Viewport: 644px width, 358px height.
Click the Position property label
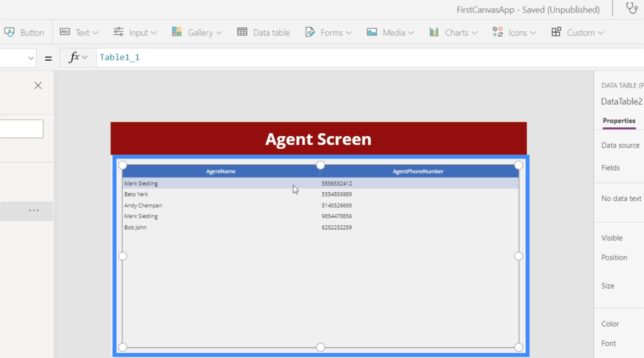(614, 258)
